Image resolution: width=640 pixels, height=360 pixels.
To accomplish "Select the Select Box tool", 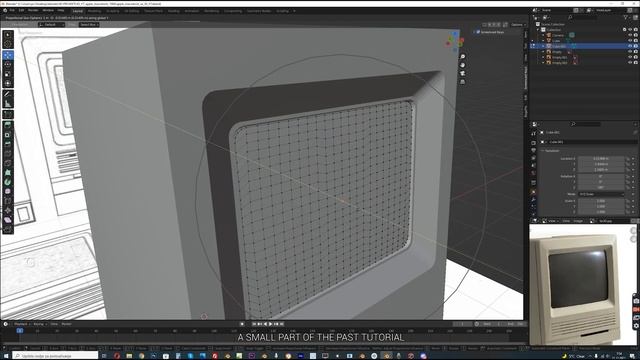I will click(x=8, y=35).
